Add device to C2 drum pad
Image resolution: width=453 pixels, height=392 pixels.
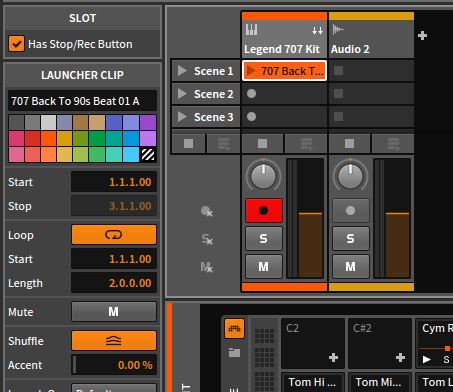333,358
